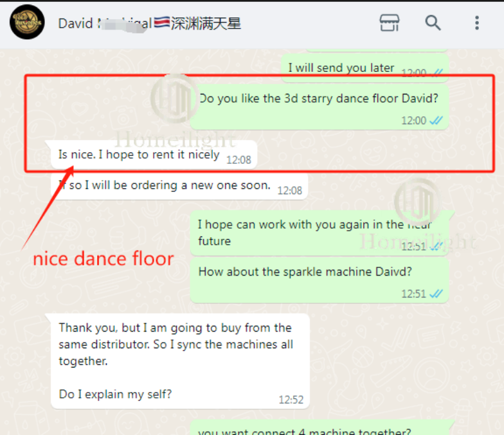Select message 'I will send you later'

tap(365, 68)
